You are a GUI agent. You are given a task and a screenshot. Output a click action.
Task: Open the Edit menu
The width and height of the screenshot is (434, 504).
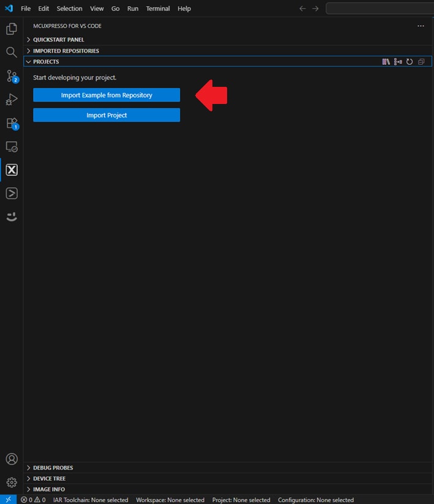43,9
